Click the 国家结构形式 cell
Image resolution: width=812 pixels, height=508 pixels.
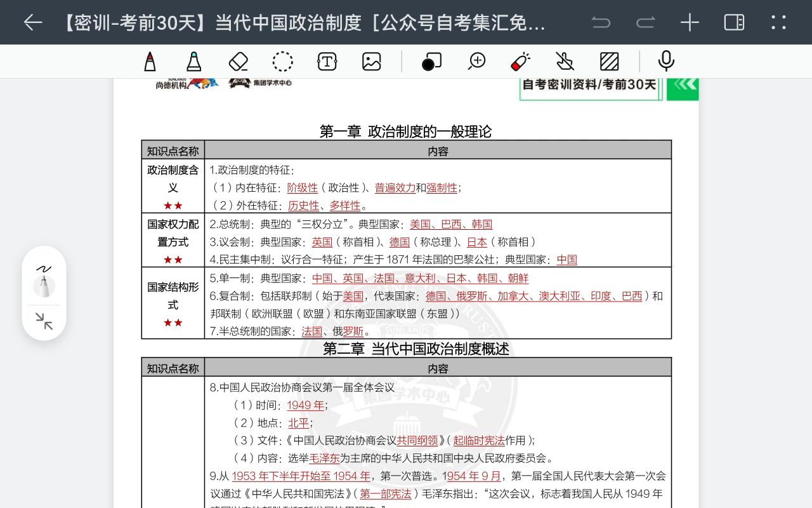[173, 304]
